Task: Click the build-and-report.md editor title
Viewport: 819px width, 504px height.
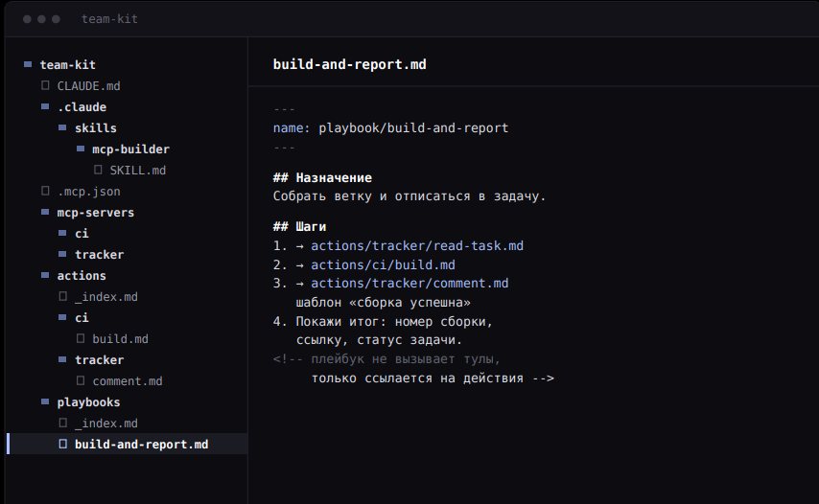Action: (x=349, y=64)
